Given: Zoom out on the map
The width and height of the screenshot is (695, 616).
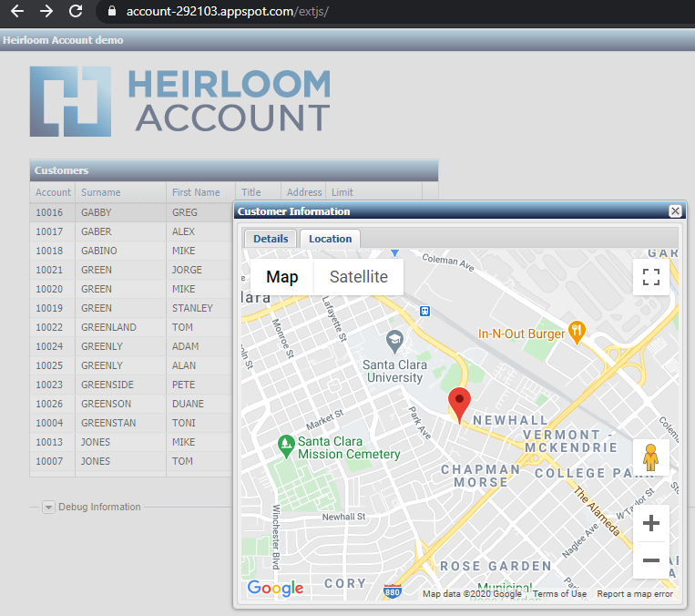Looking at the screenshot, I should point(650,560).
